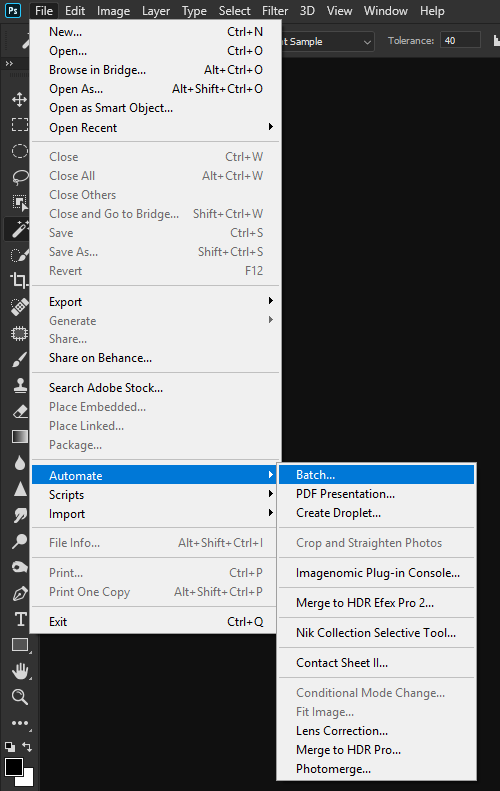Select the Crop tool
Screen dimensions: 500x791
20,280
